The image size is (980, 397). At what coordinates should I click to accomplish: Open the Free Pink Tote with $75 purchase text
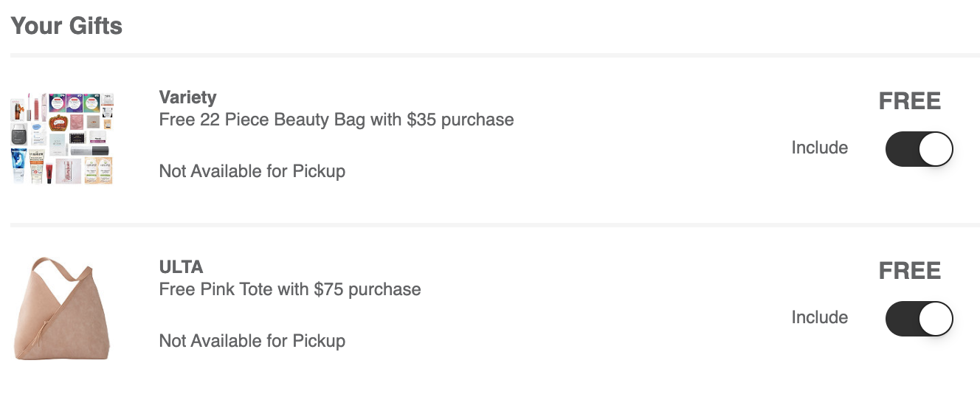290,289
